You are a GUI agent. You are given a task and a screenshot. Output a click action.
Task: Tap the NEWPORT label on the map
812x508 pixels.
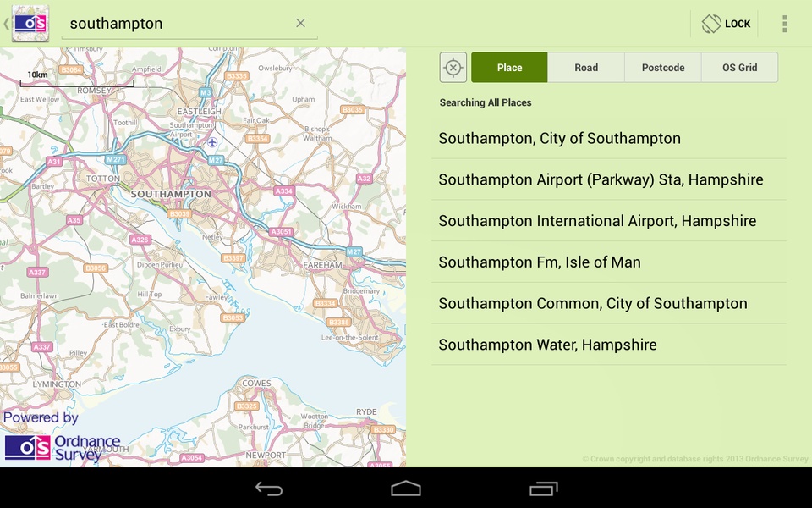266,456
